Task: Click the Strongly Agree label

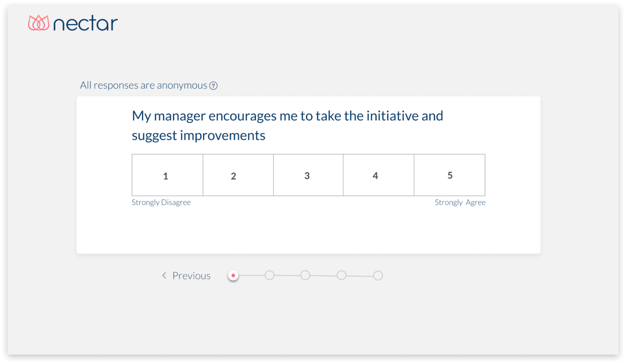Action: (x=460, y=202)
